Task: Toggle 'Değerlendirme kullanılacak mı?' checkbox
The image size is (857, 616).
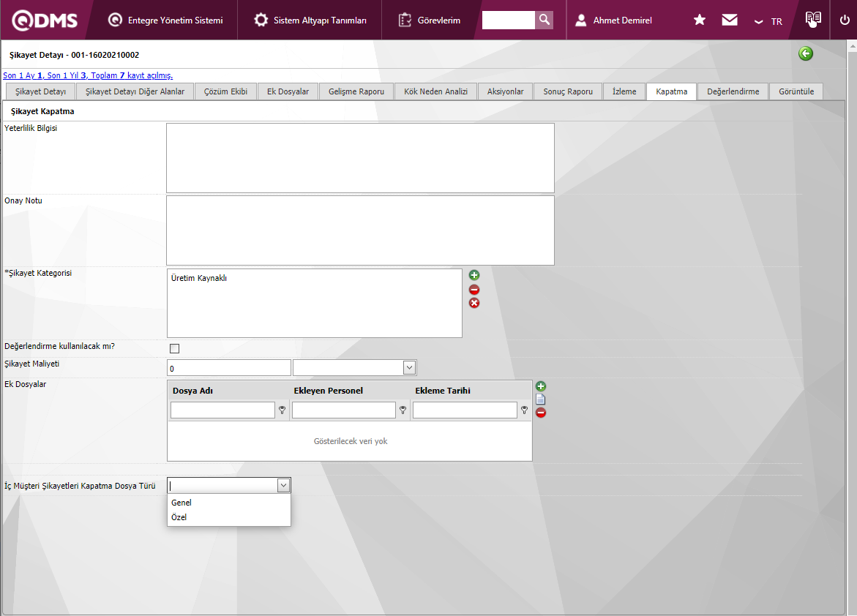Action: (174, 348)
